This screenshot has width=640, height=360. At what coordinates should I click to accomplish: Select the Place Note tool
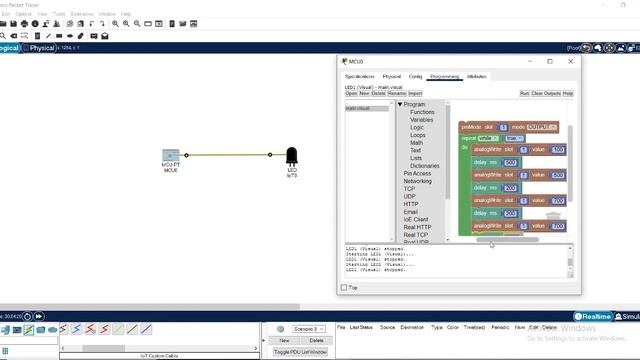(x=37, y=36)
